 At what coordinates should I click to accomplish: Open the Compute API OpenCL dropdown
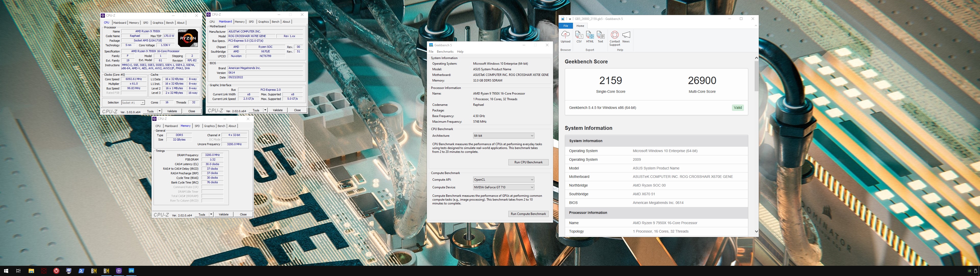[503, 180]
